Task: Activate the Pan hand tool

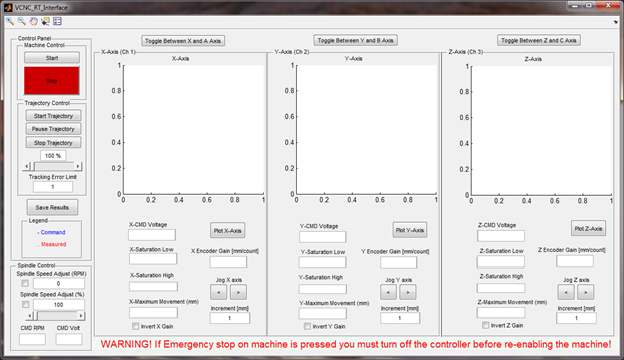Action: click(x=33, y=21)
